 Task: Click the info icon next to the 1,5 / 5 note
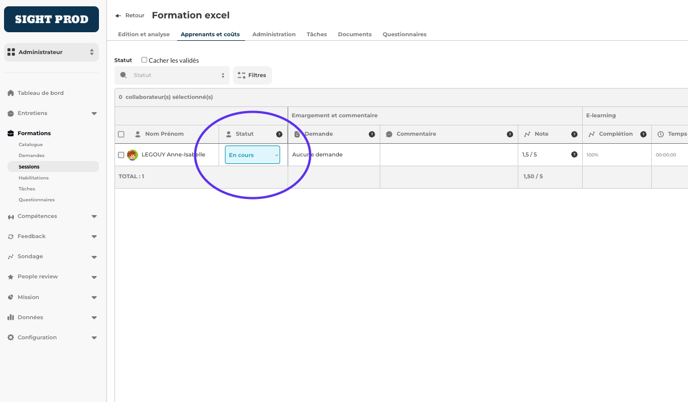pyautogui.click(x=574, y=155)
